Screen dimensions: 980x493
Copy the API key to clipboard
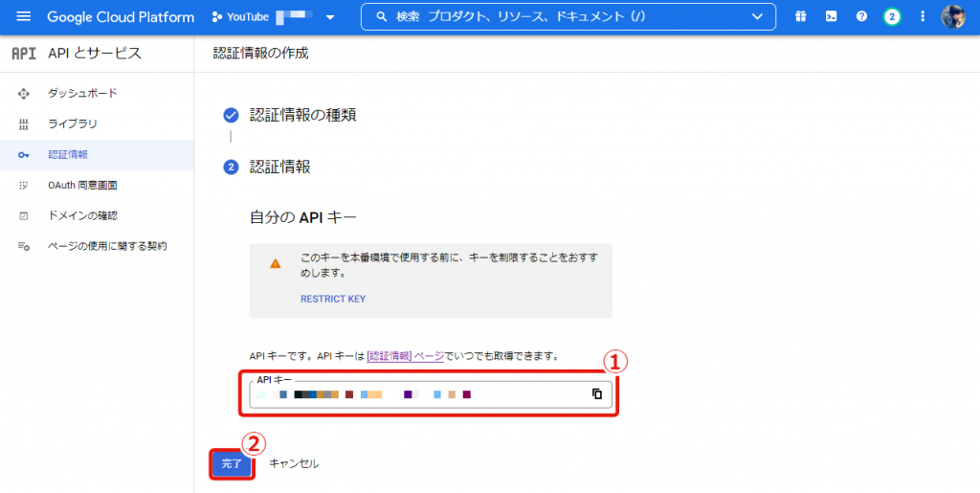tap(596, 393)
